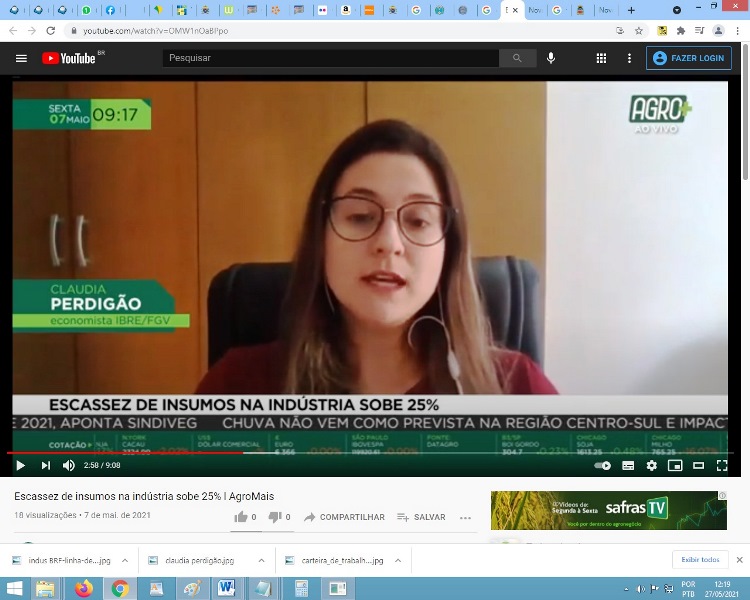Switch to theater mode

[698, 466]
